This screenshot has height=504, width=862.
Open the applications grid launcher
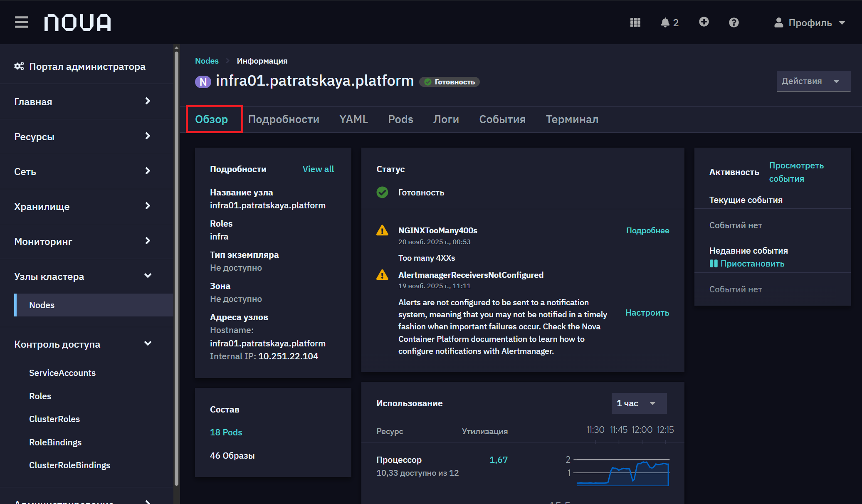[635, 22]
